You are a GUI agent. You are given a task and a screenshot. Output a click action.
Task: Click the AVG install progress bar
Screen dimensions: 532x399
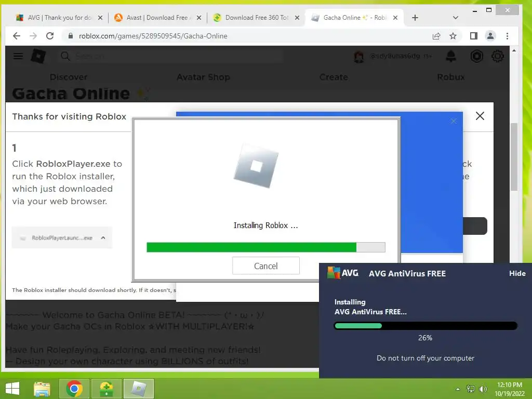tap(425, 326)
